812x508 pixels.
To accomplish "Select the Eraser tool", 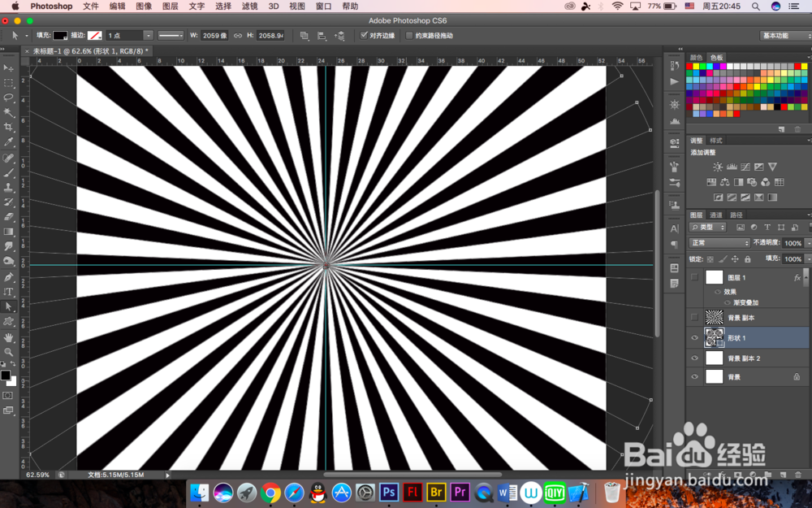I will point(8,217).
